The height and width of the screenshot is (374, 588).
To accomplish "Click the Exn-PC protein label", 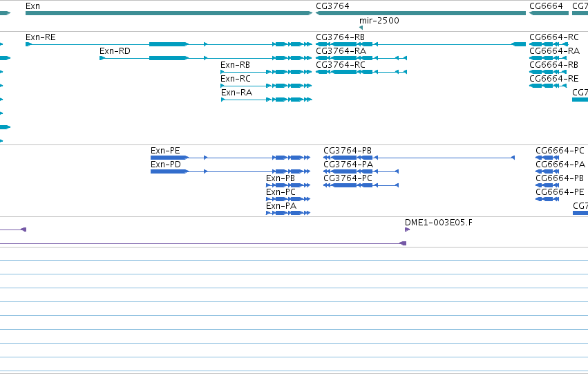I will coord(281,192).
